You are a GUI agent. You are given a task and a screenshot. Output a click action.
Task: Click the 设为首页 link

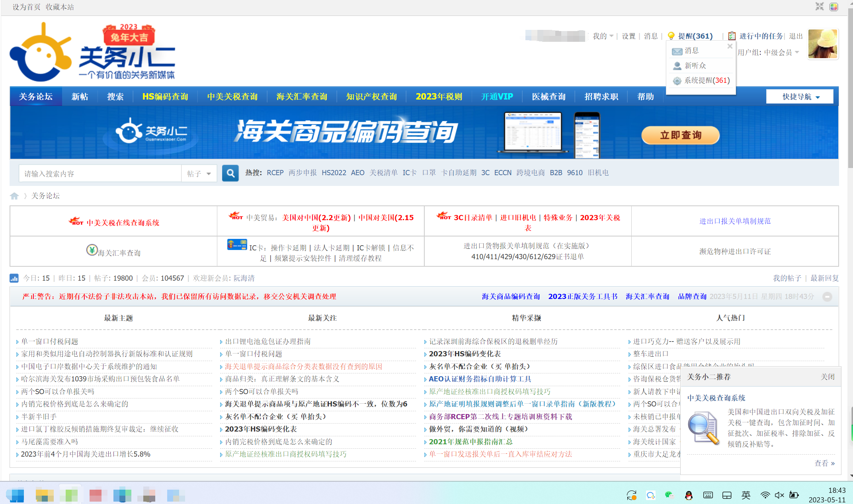click(26, 7)
